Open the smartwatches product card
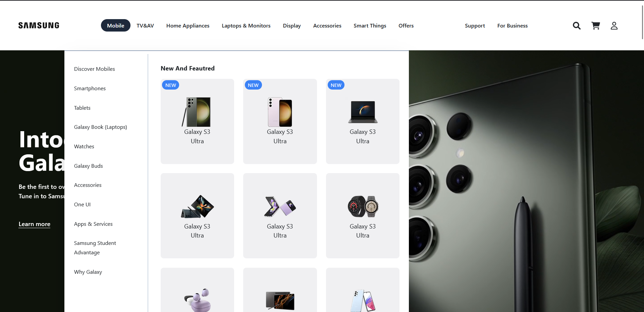The image size is (644, 312). pos(363,216)
